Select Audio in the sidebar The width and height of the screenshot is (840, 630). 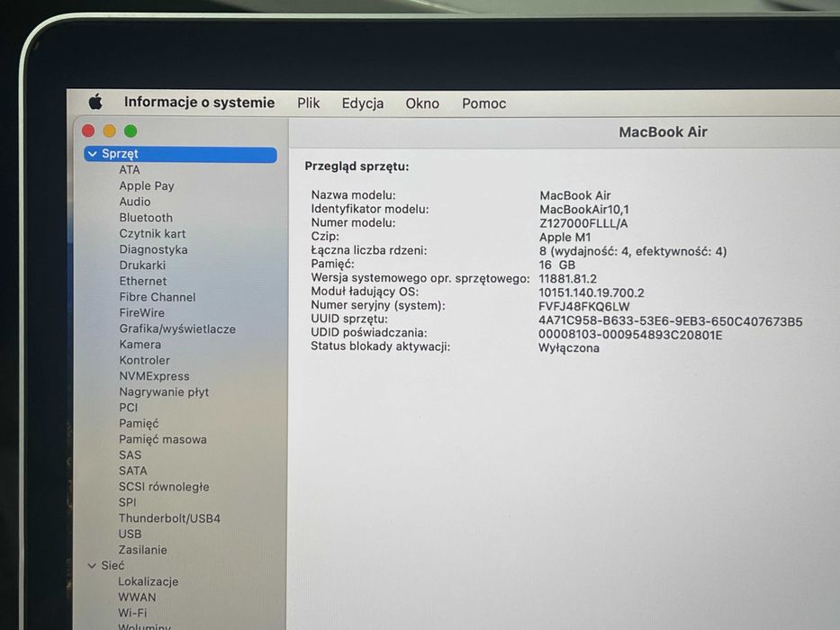[135, 202]
